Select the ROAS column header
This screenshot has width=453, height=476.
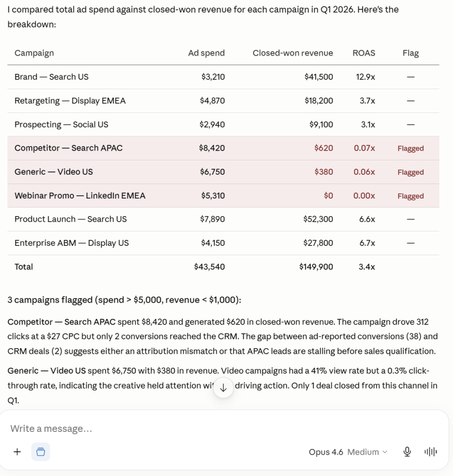[364, 53]
